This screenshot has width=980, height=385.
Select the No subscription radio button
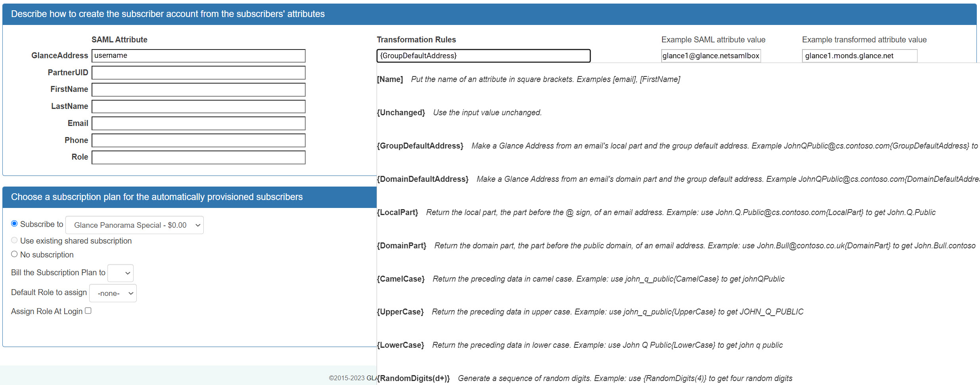pos(14,254)
